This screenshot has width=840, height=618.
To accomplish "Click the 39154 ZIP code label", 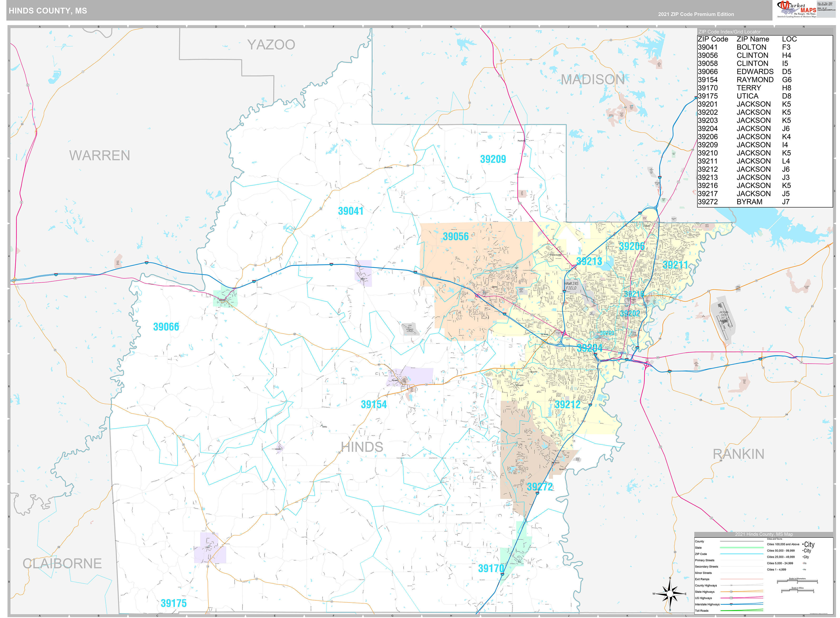I will pyautogui.click(x=374, y=404).
